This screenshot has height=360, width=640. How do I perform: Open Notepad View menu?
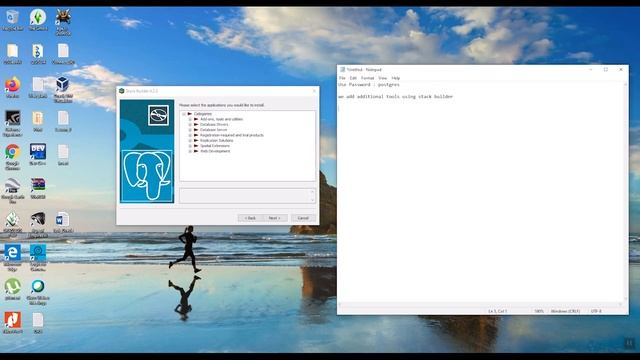[x=382, y=78]
